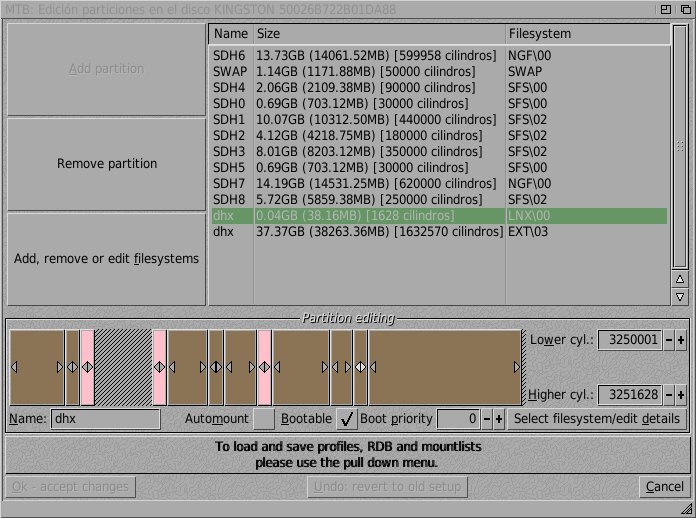Click the Name text field containing dhx

coord(105,419)
